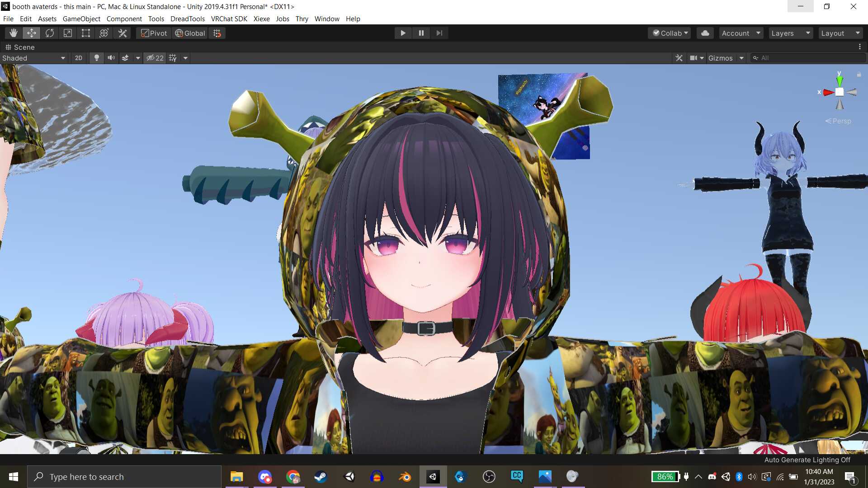Open custom editor tools icon
This screenshot has height=488, width=868.
[123, 33]
